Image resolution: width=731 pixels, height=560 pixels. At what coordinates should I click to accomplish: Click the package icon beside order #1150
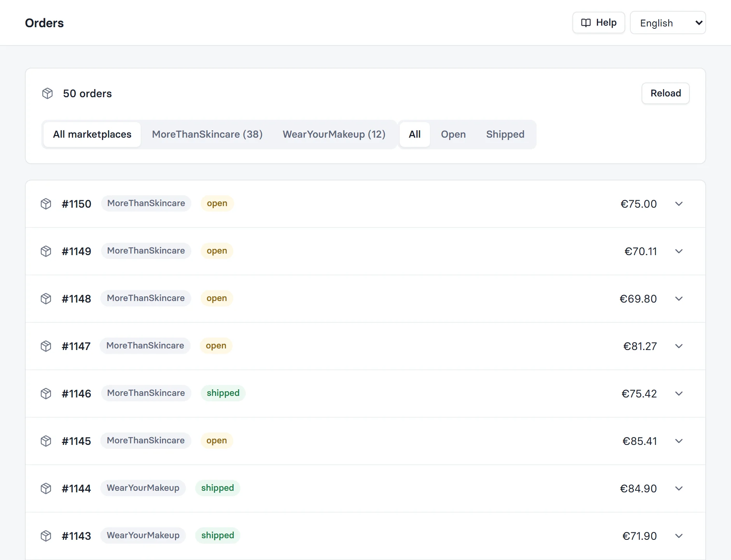click(x=46, y=204)
